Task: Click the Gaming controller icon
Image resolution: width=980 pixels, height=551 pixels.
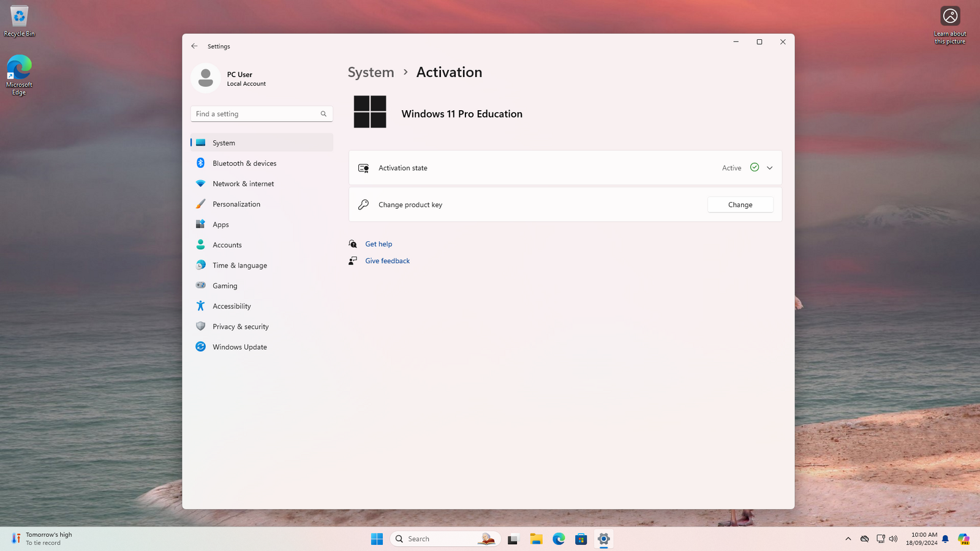Action: [x=200, y=285]
